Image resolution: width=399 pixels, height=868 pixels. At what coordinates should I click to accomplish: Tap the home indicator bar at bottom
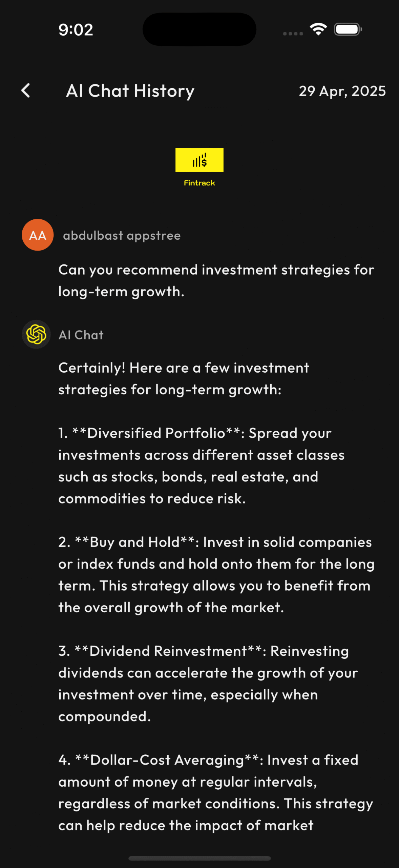199,858
